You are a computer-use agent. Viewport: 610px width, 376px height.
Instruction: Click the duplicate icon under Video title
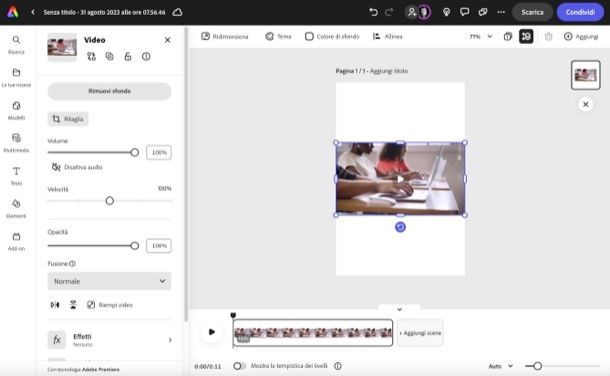click(x=109, y=56)
